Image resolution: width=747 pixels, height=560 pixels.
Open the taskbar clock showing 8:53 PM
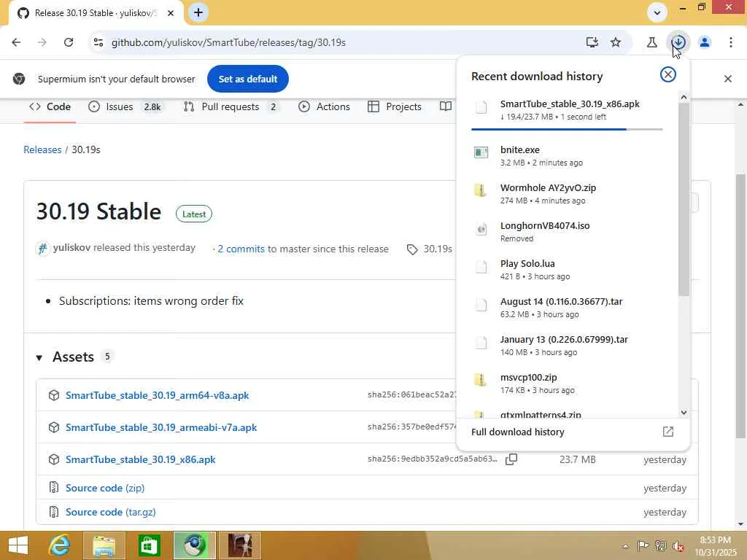coord(715,546)
